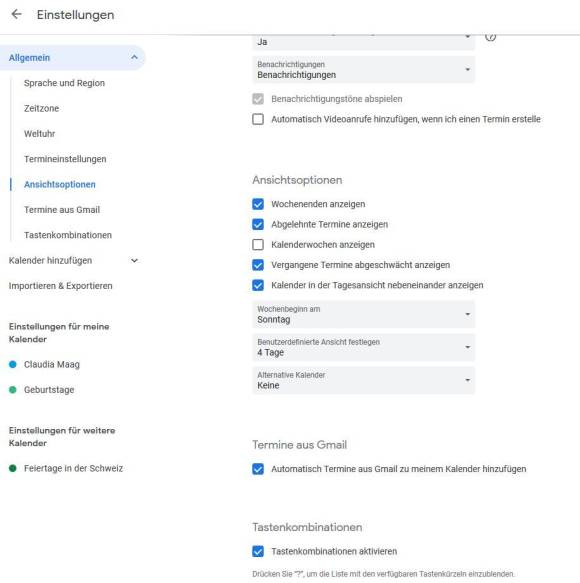Viewport: 580px width, 583px height.
Task: Select Sprache und Region in sidebar
Action: coord(64,83)
